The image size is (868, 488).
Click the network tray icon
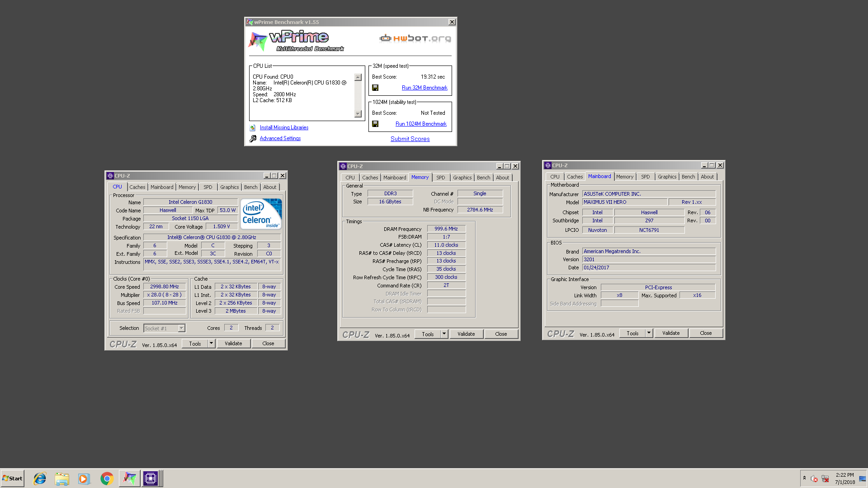pos(825,479)
